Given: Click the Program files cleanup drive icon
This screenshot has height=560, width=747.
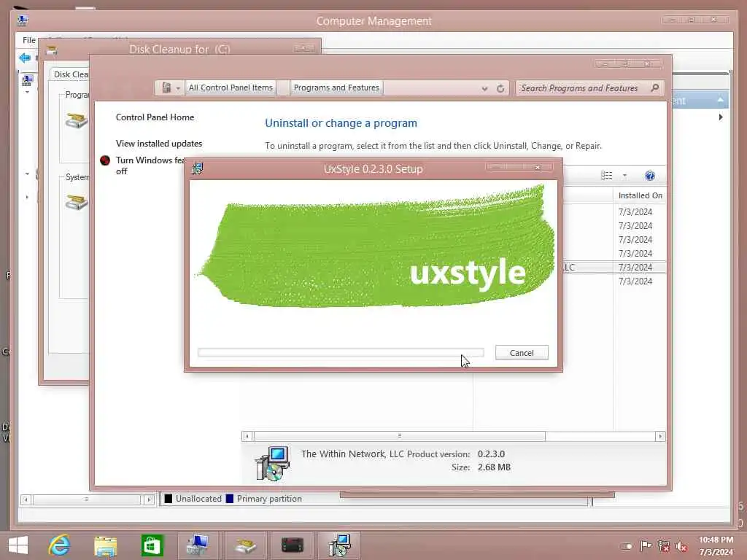Looking at the screenshot, I should [x=76, y=120].
